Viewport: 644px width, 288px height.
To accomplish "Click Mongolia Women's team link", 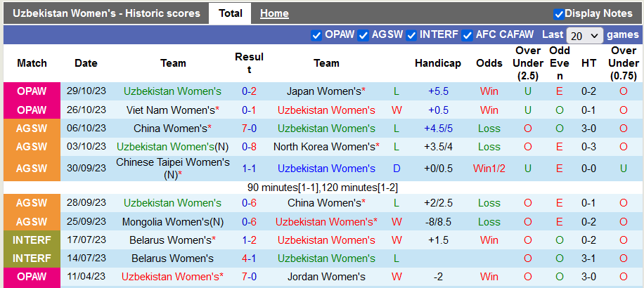I will pyautogui.click(x=169, y=221).
